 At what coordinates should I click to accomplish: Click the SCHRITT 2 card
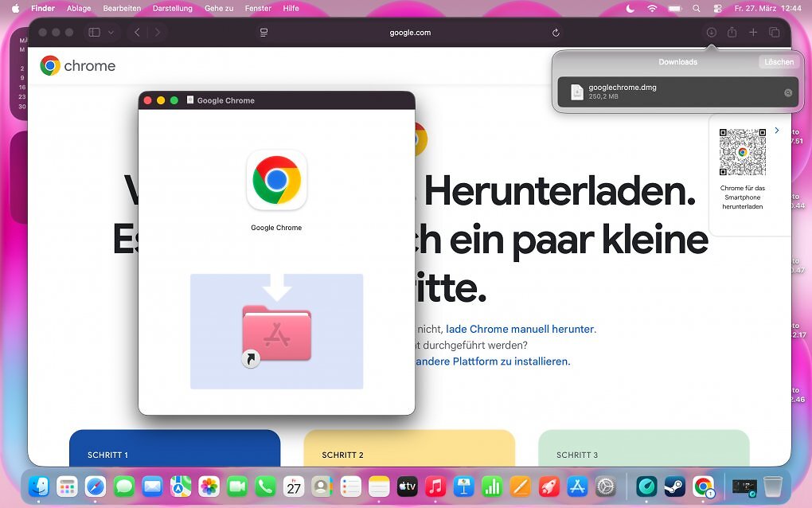409,448
